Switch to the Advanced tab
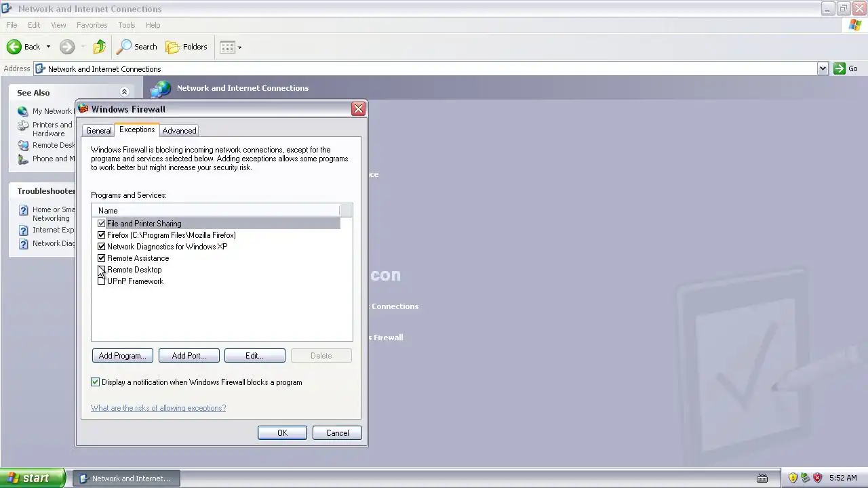 179,131
